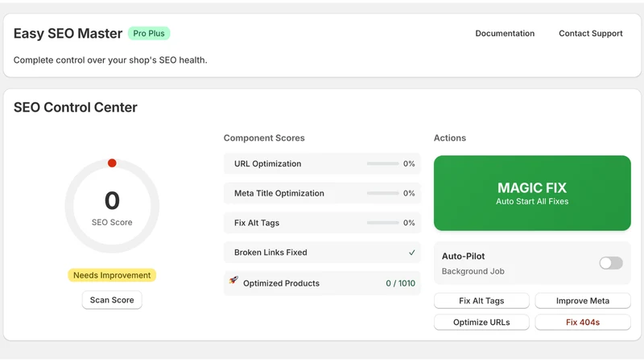The width and height of the screenshot is (644, 362).
Task: Click the Actions heading
Action: pos(450,138)
